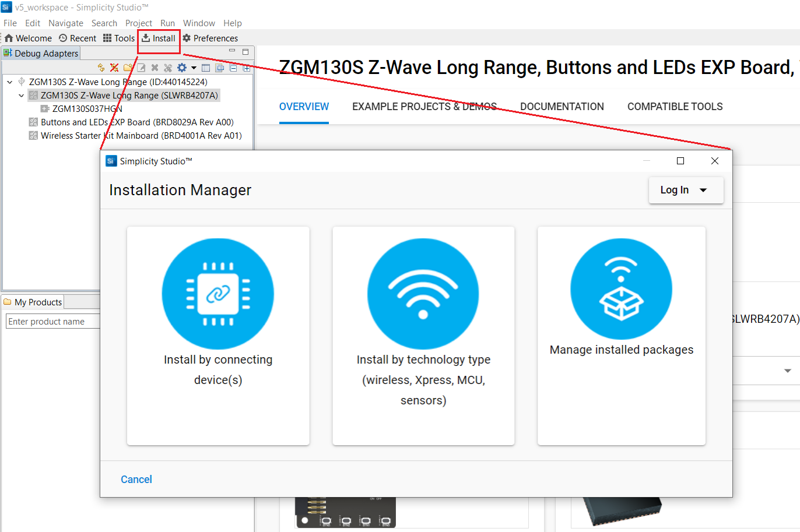This screenshot has width=800, height=532.
Task: Click the blue gear settings icon in Debug Adapters
Action: click(x=182, y=68)
